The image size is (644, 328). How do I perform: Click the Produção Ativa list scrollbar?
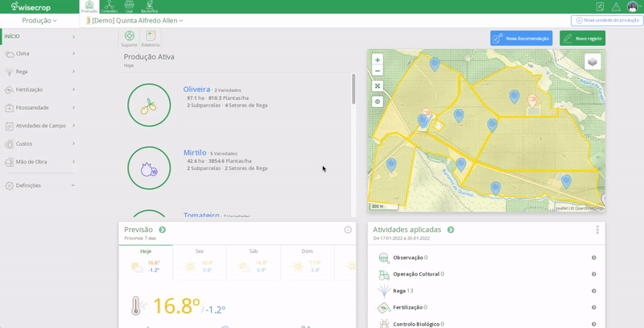point(353,89)
